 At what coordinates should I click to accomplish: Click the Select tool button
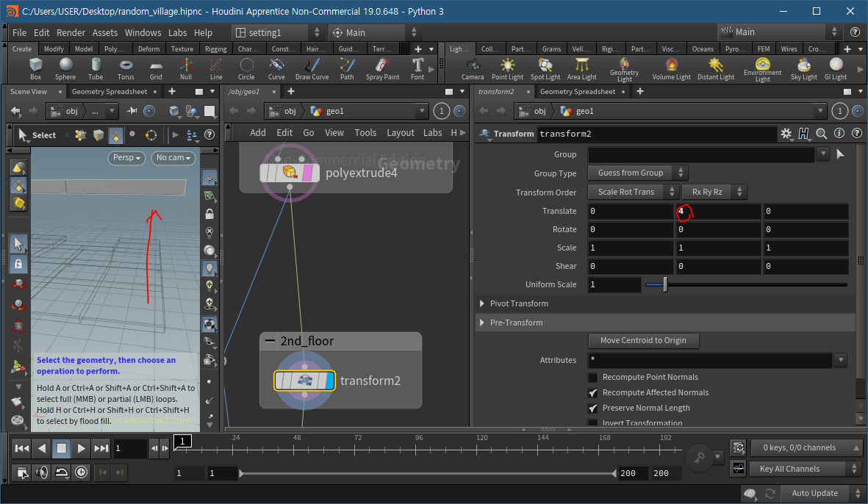pos(37,135)
